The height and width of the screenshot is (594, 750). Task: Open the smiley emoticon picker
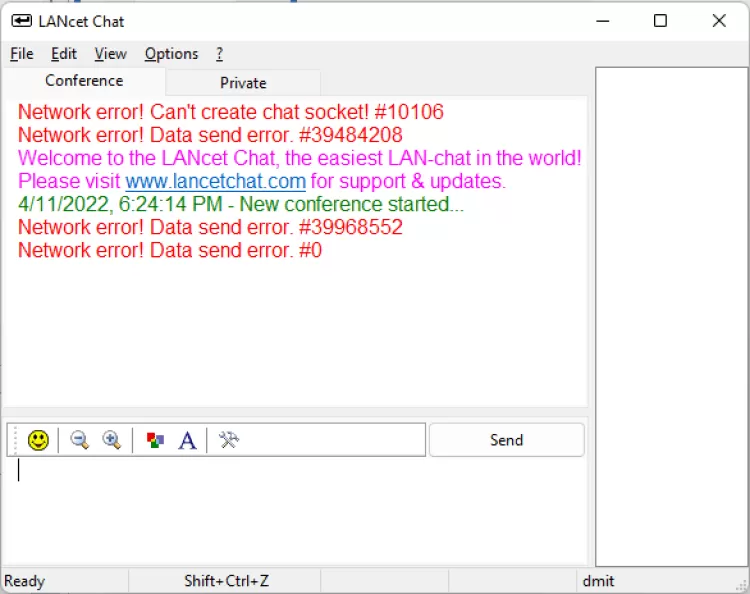38,440
